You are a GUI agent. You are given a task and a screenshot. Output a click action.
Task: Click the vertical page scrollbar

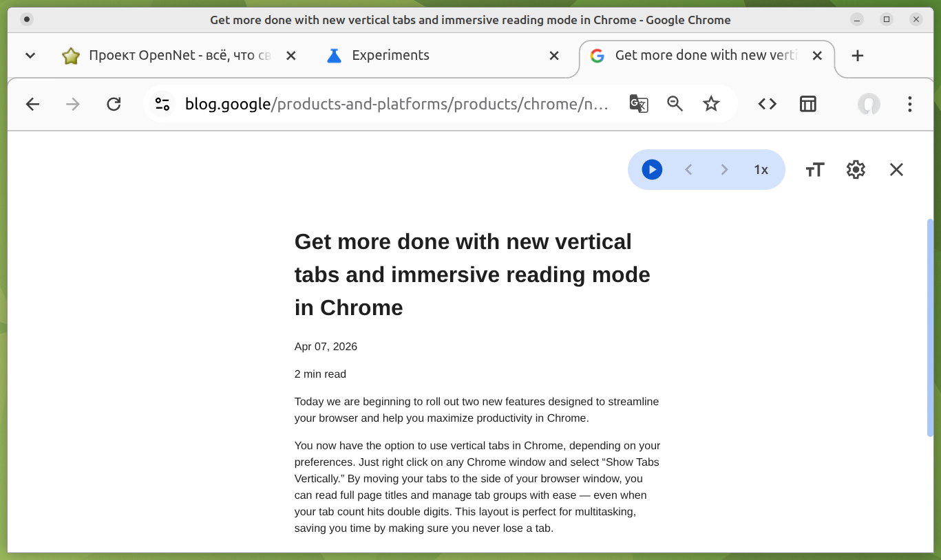[x=930, y=327]
